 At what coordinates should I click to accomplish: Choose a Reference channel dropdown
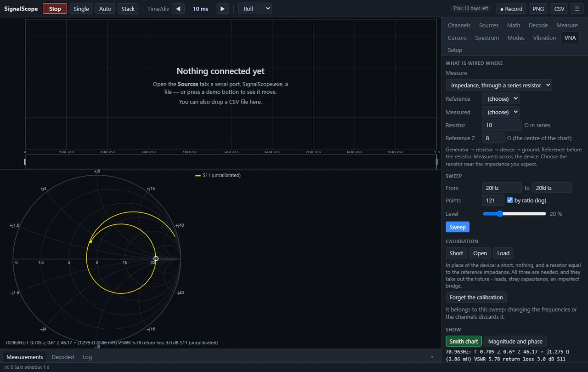pyautogui.click(x=501, y=99)
